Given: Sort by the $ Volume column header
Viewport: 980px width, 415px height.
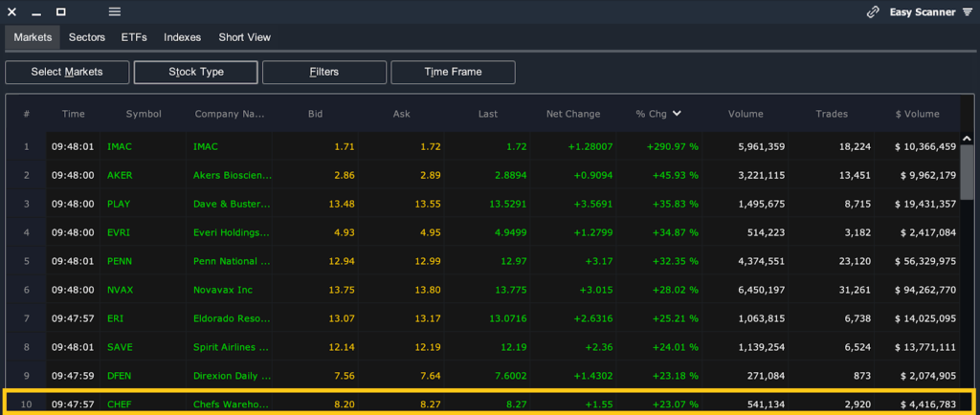Looking at the screenshot, I should pyautogui.click(x=917, y=114).
